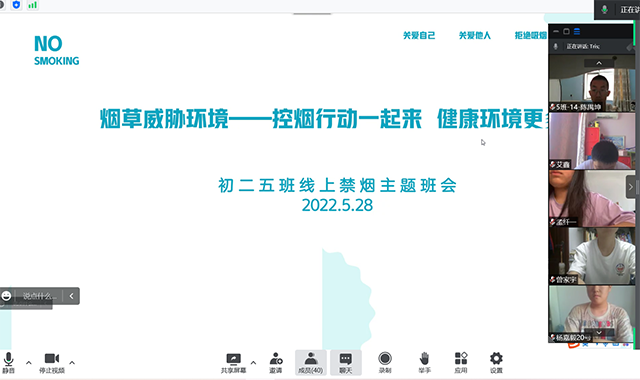This screenshot has width=640, height=380.
Task: Open the 聊天 chat icon
Action: (x=346, y=363)
